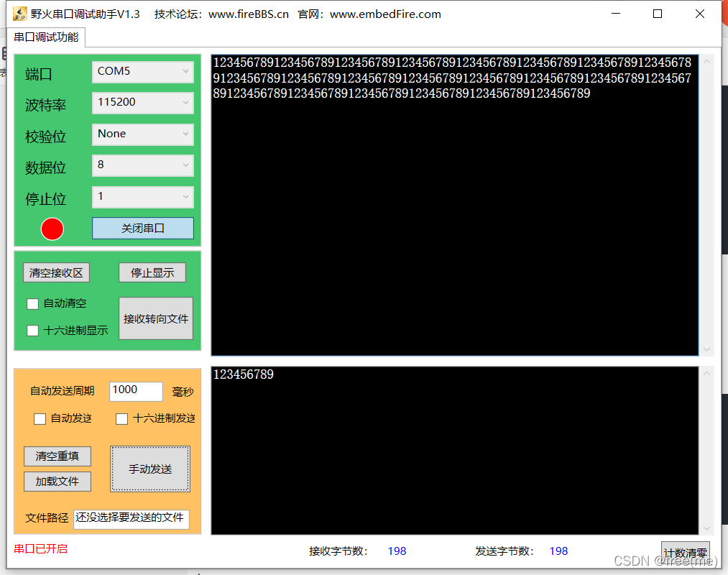
Task: Open the 校验位 None dropdown
Action: 142,134
